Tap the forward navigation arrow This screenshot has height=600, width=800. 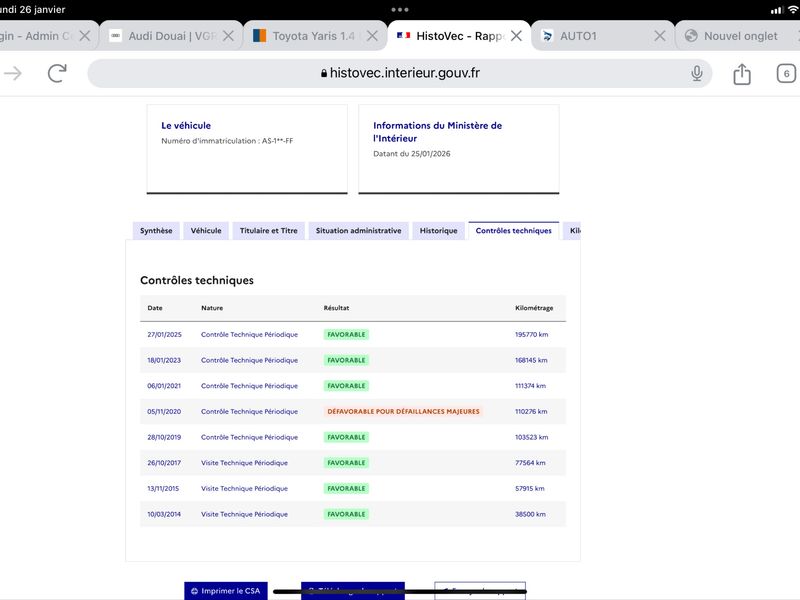(x=13, y=73)
